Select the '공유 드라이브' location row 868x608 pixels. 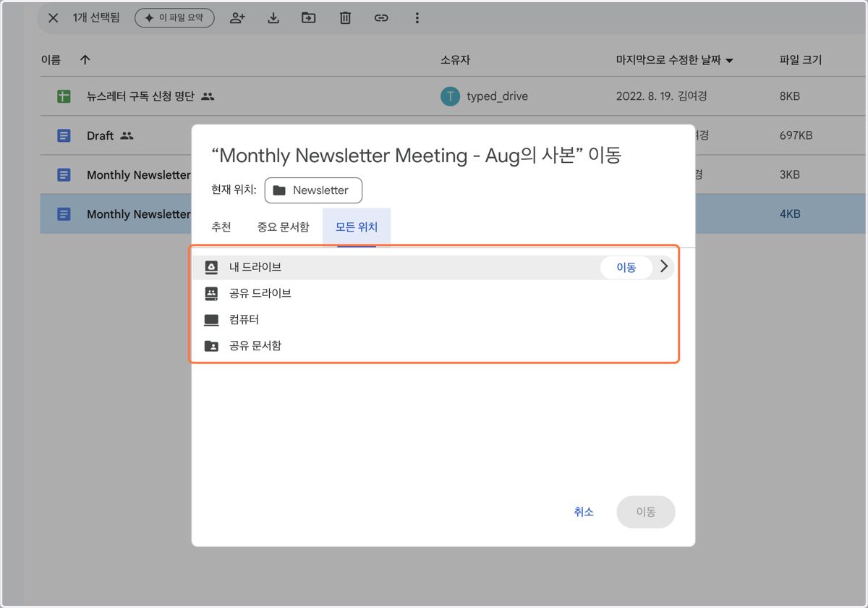[x=433, y=293]
